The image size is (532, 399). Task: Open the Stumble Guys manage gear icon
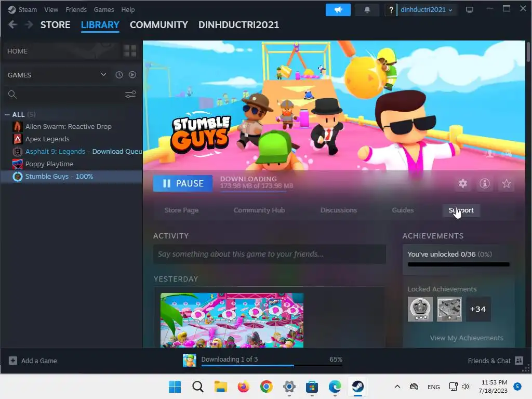coord(463,183)
